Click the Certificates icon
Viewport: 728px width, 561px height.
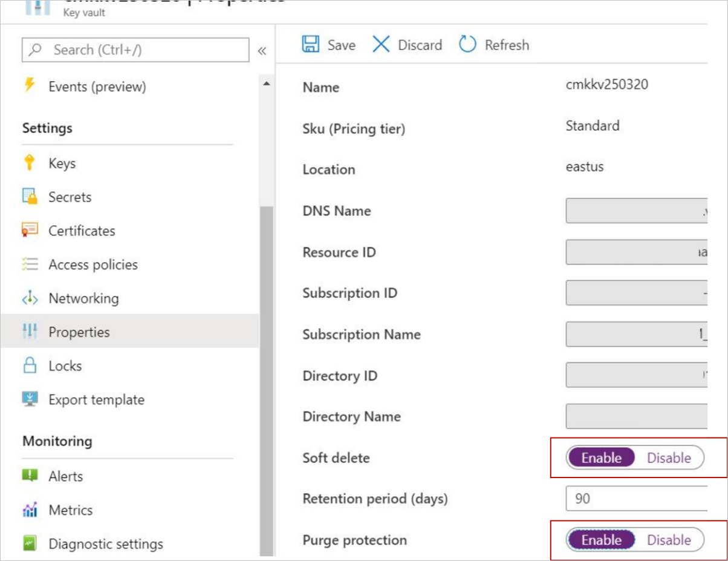click(x=29, y=231)
